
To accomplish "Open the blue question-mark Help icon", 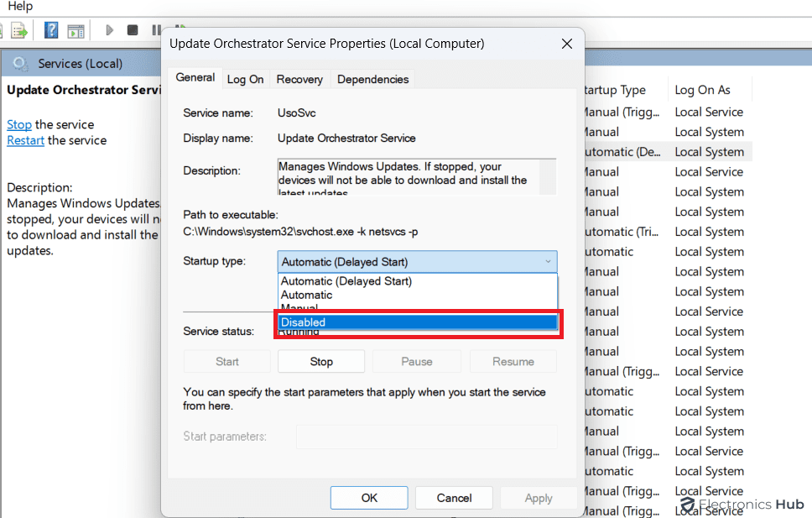I will [x=51, y=31].
